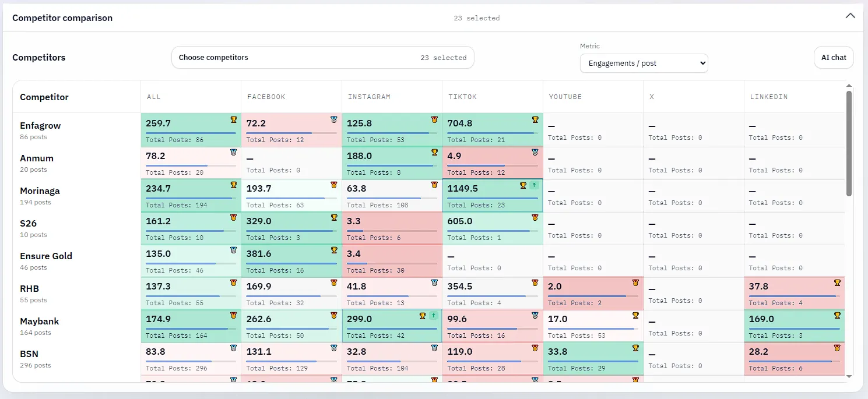The width and height of the screenshot is (868, 399).
Task: Click the medal icon in the 28.2 cell
Action: tap(837, 348)
